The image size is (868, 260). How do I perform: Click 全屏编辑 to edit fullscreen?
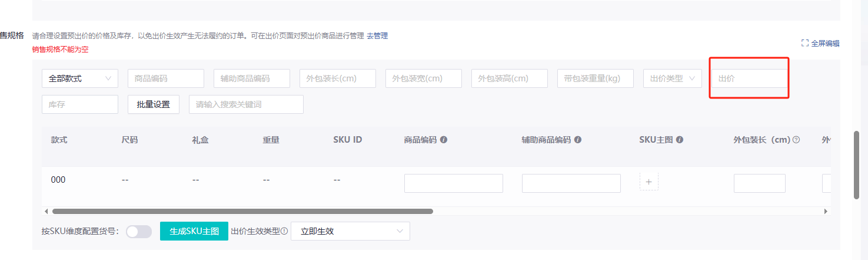tap(820, 43)
